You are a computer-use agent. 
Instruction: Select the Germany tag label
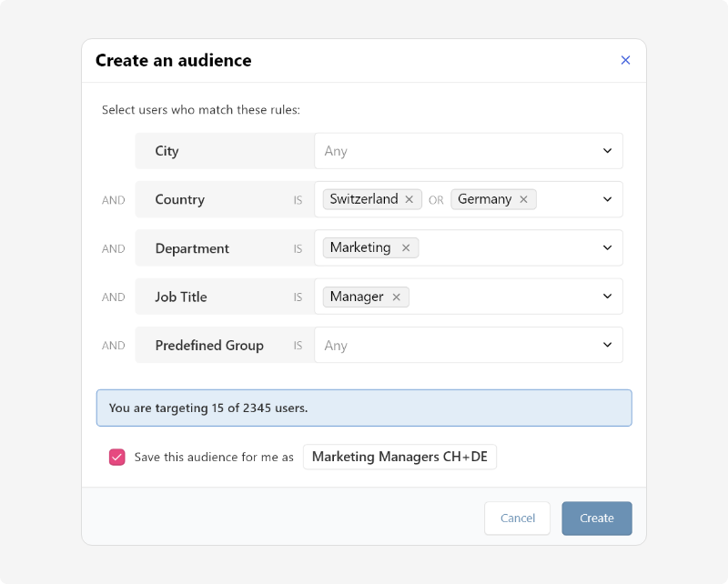tap(485, 199)
